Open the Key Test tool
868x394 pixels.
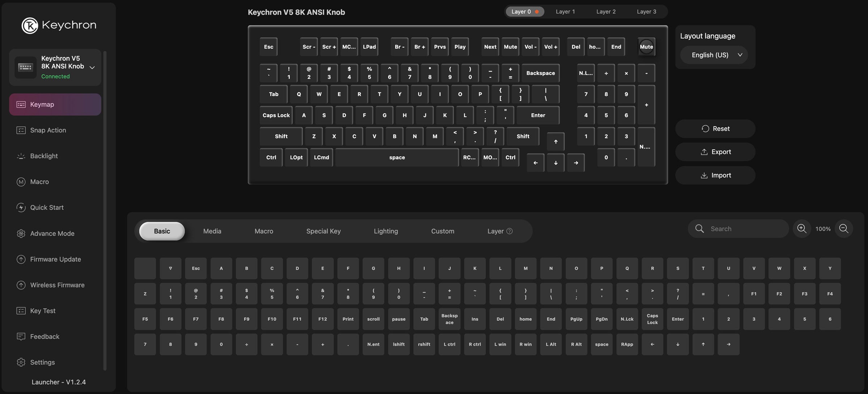pos(42,311)
